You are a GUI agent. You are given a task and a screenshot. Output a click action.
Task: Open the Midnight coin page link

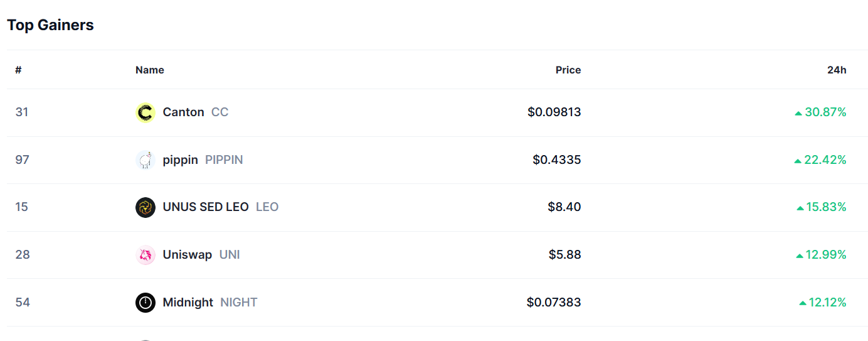(x=188, y=303)
